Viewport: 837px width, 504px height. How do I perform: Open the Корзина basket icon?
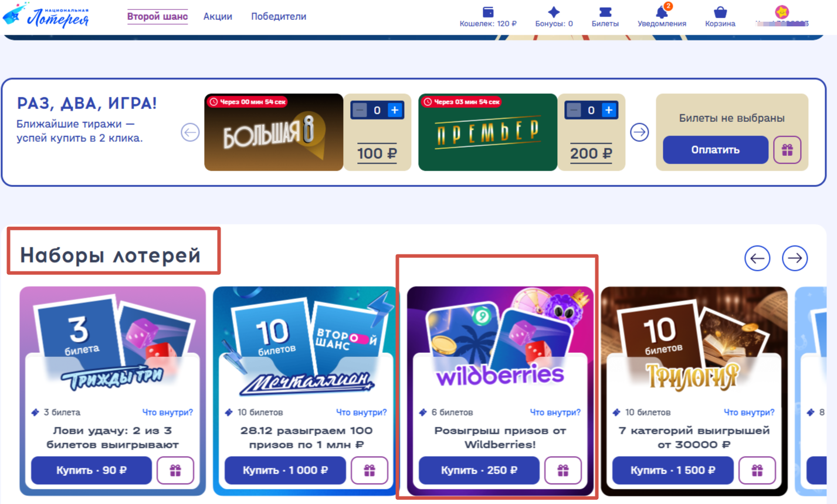pos(720,12)
